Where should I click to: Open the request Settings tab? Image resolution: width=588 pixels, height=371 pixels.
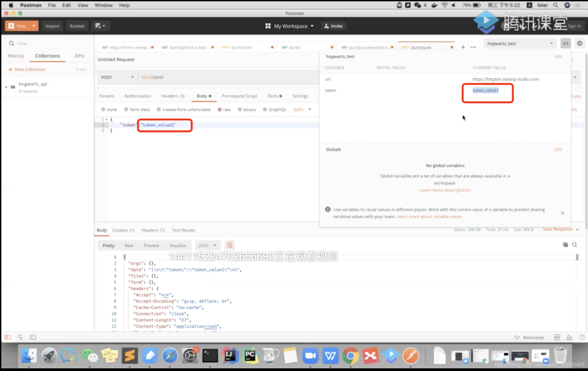pos(300,96)
